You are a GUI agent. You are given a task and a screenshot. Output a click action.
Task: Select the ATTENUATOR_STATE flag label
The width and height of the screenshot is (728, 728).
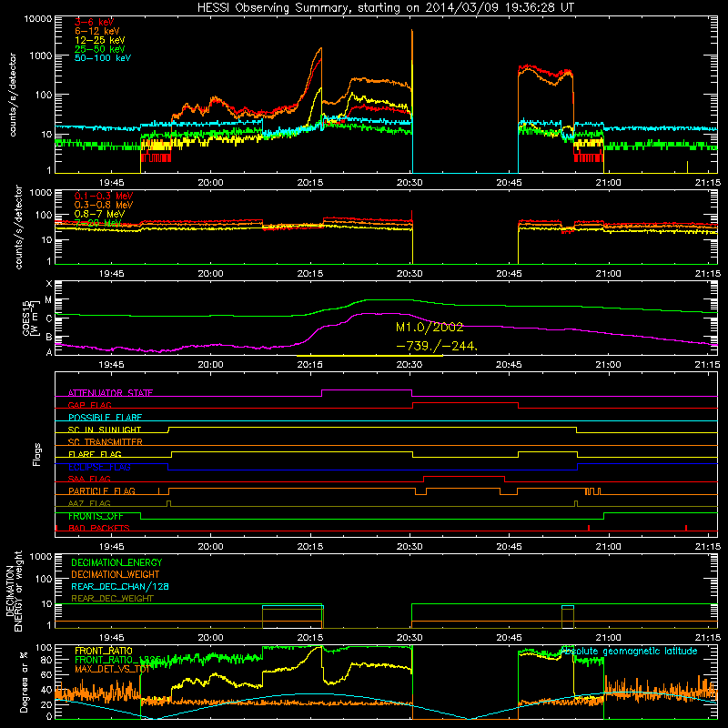(110, 393)
